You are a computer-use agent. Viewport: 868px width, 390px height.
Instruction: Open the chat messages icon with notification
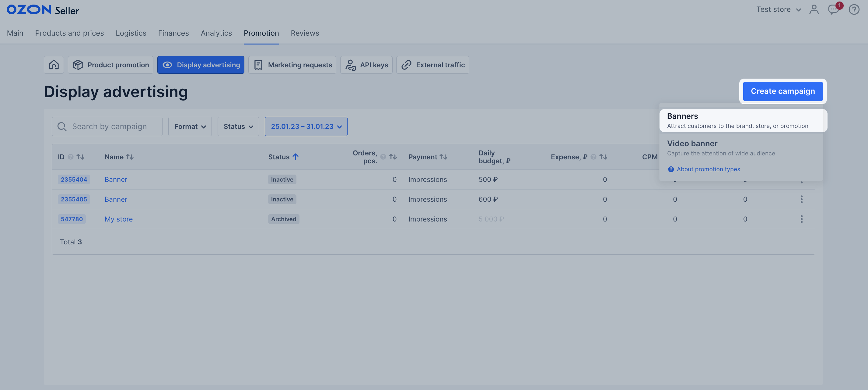click(833, 9)
